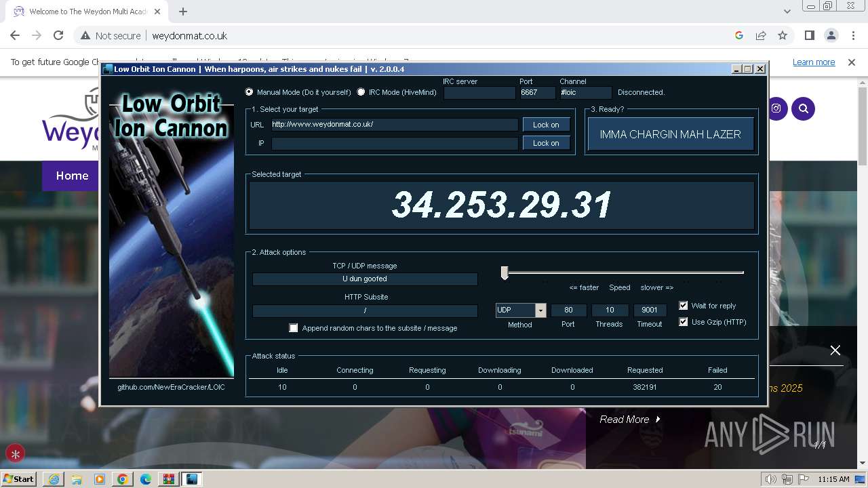Expand the Chrome tab search chevron

tap(787, 12)
